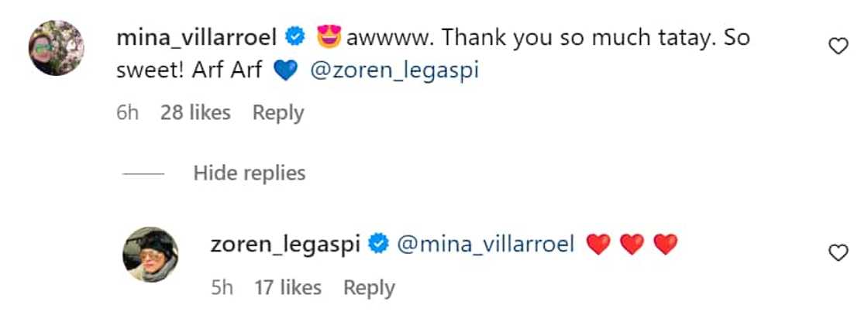This screenshot has width=868, height=322.
Task: Reply to mina_villarroel's comment
Action: pos(278,113)
